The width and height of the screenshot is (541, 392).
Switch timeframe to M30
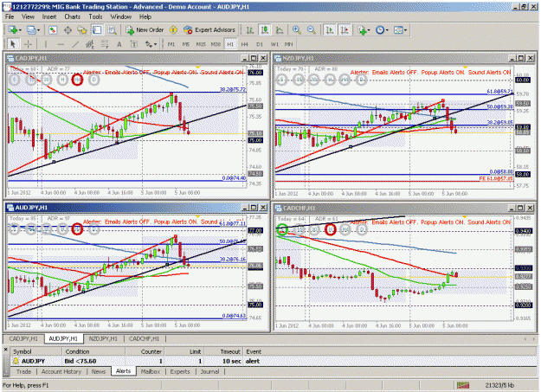tap(216, 44)
